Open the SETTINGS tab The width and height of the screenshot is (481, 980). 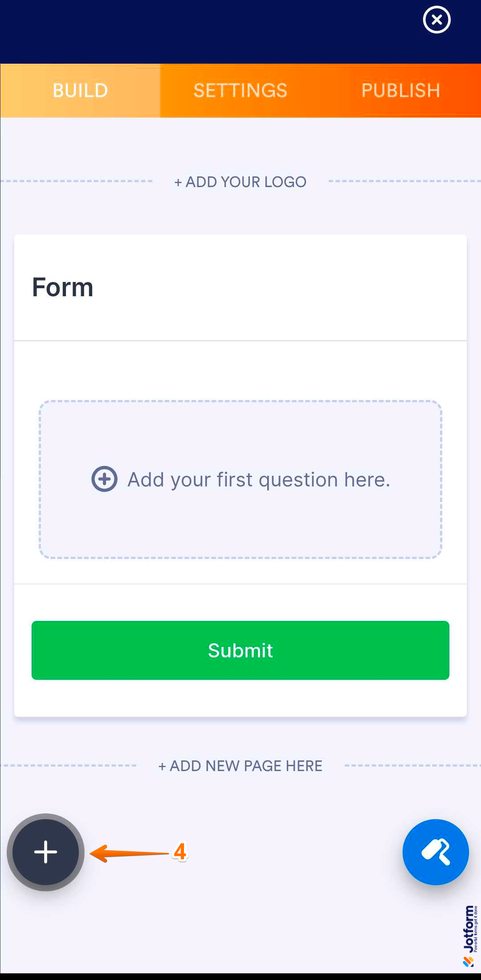240,90
